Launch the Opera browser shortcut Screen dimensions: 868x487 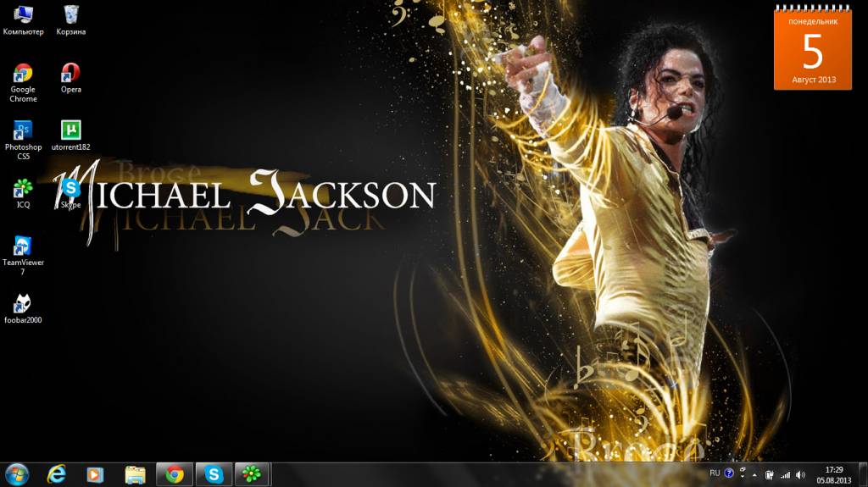click(71, 75)
